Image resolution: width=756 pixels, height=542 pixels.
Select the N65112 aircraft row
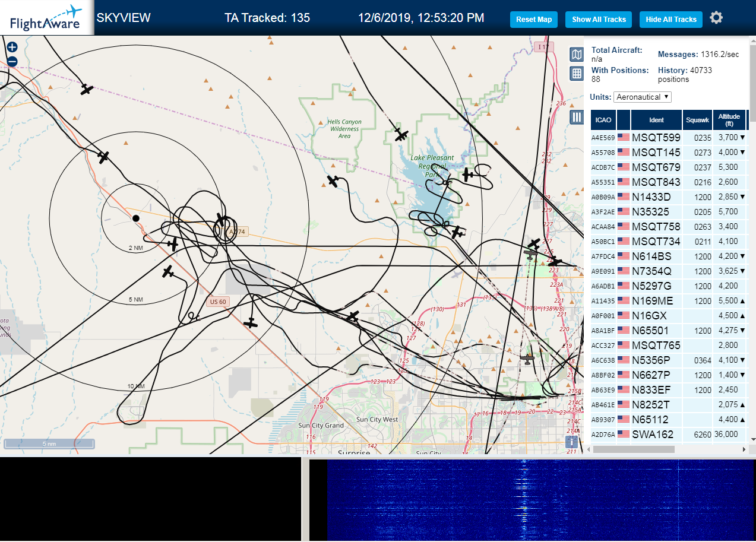coord(668,420)
